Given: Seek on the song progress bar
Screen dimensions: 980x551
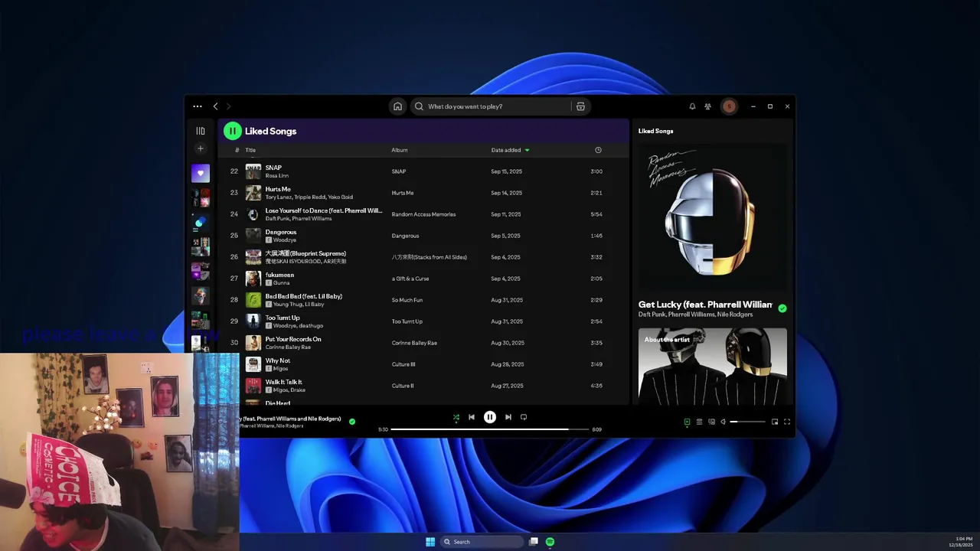Looking at the screenshot, I should click(490, 429).
